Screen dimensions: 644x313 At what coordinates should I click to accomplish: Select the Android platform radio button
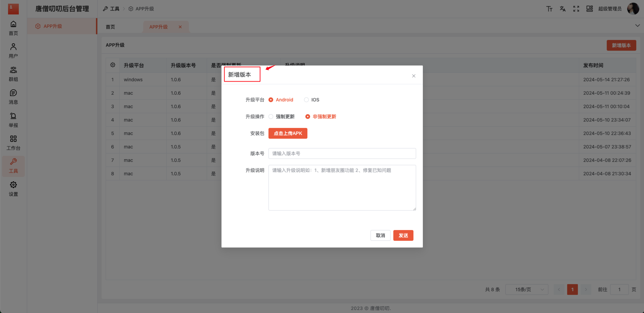point(271,99)
